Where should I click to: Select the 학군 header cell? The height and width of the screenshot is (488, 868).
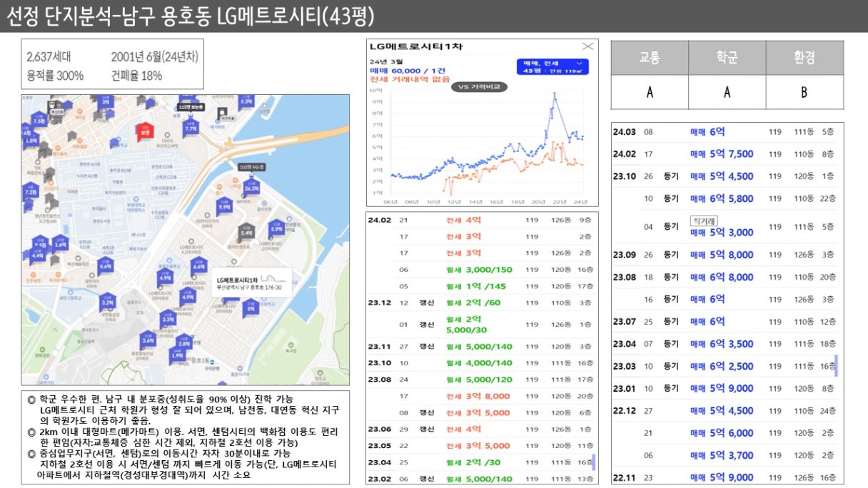click(x=727, y=58)
